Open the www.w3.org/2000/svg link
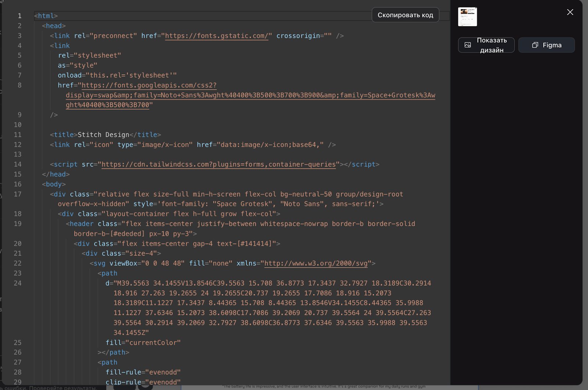 (316, 263)
